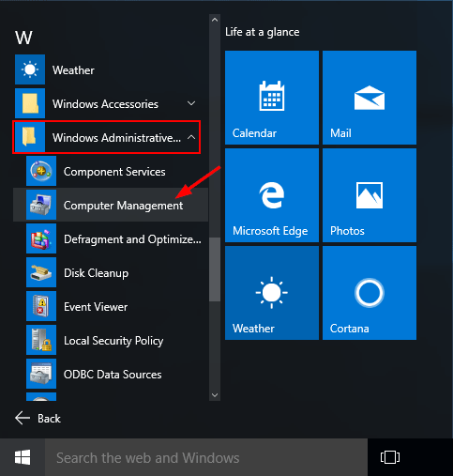Click the Defragment and Optimize icon
Screen dimensions: 453x476
pos(41,238)
